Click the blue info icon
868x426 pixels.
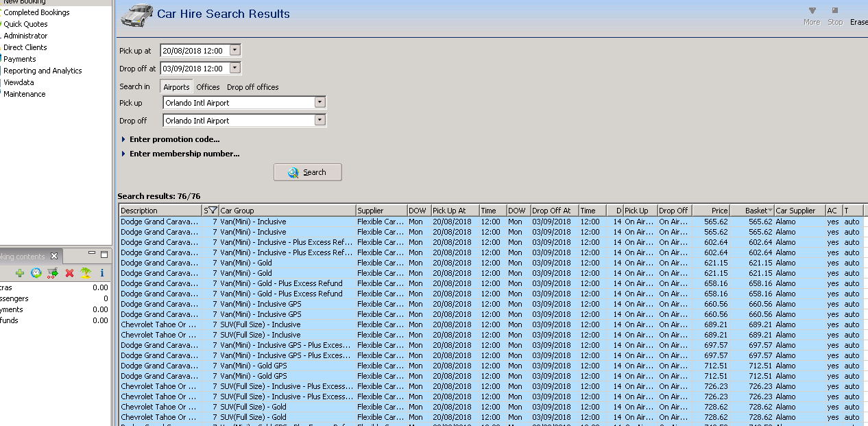point(102,273)
